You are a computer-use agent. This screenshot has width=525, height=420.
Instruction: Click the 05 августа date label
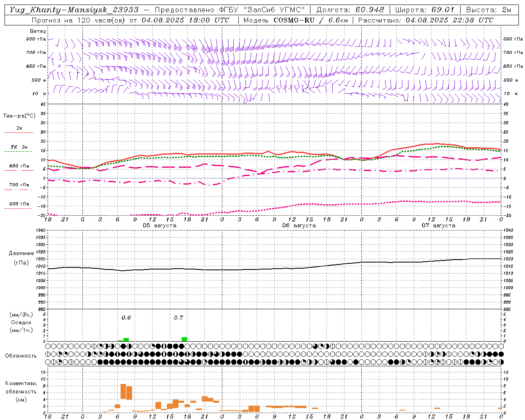pyautogui.click(x=160, y=226)
